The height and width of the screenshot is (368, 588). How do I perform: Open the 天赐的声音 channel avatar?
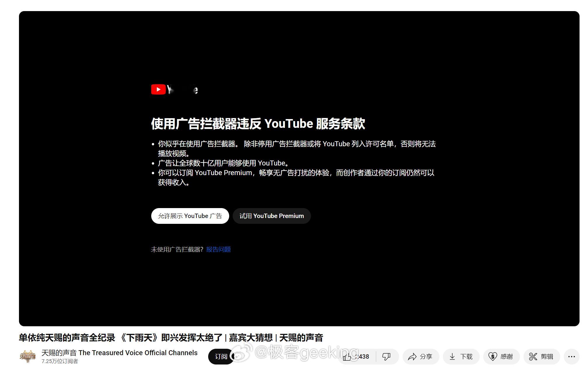point(27,356)
